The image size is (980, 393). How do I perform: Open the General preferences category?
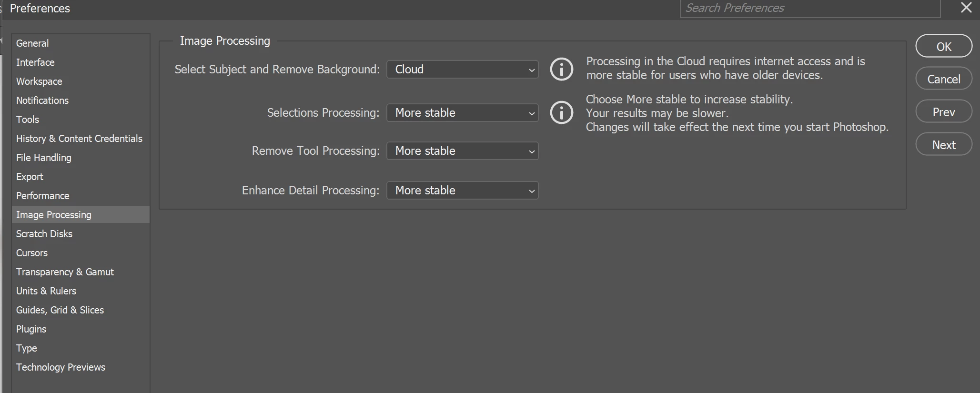[32, 43]
